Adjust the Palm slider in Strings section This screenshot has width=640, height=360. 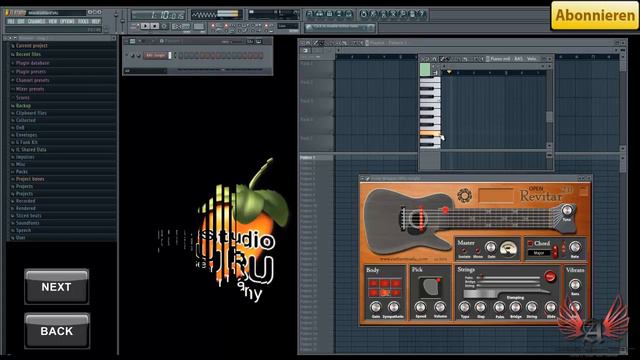click(x=509, y=278)
